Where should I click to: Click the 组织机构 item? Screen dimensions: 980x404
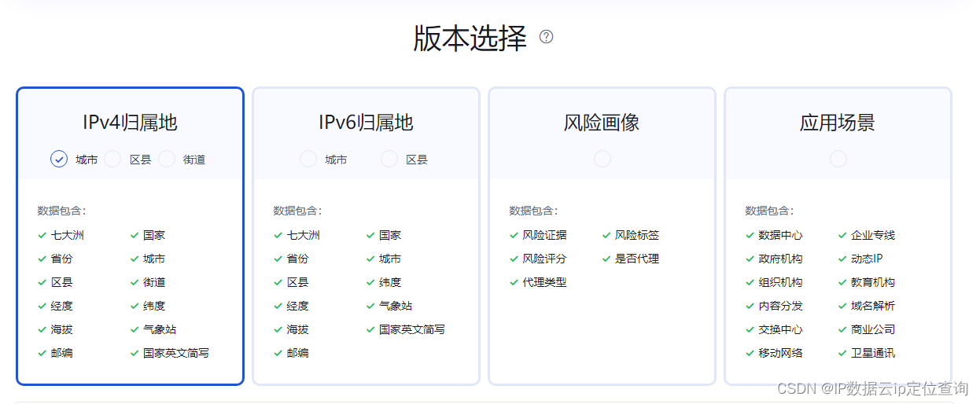tap(780, 282)
